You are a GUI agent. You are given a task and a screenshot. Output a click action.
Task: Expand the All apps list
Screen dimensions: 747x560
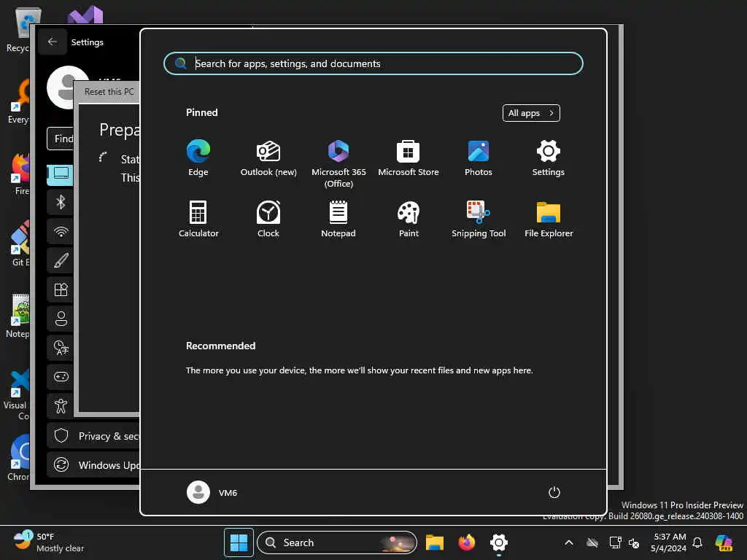(531, 113)
